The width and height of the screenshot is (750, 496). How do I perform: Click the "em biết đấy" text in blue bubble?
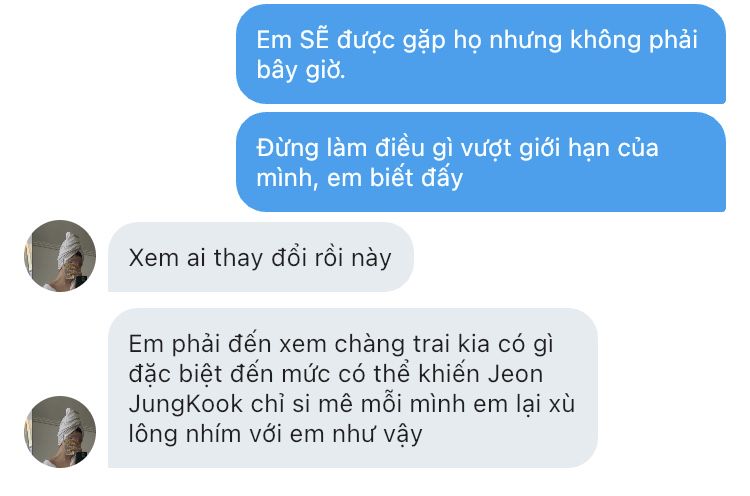pos(395,178)
